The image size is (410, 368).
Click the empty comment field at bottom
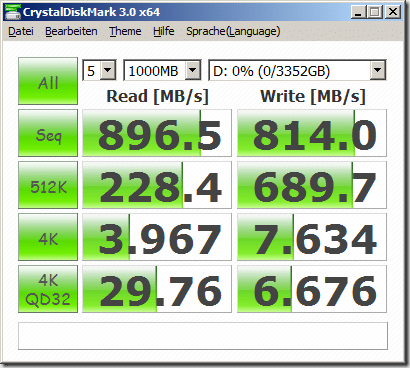tap(203, 336)
